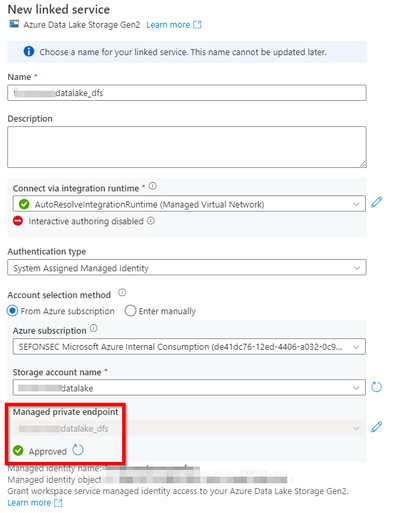Screen dimensions: 400x513
Task: Click info icon next to Connect via integration runtime
Action: tap(153, 186)
